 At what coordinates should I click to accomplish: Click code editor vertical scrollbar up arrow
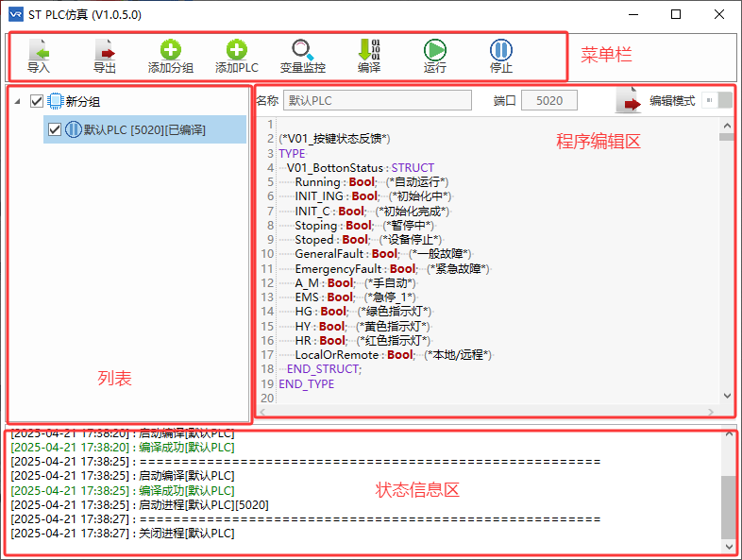tap(727, 126)
